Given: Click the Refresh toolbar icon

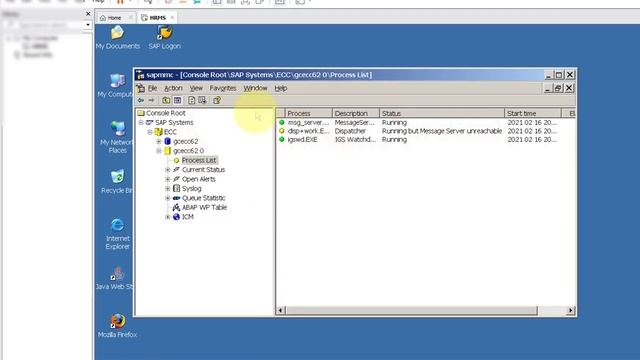Looking at the screenshot, I should pos(191,100).
